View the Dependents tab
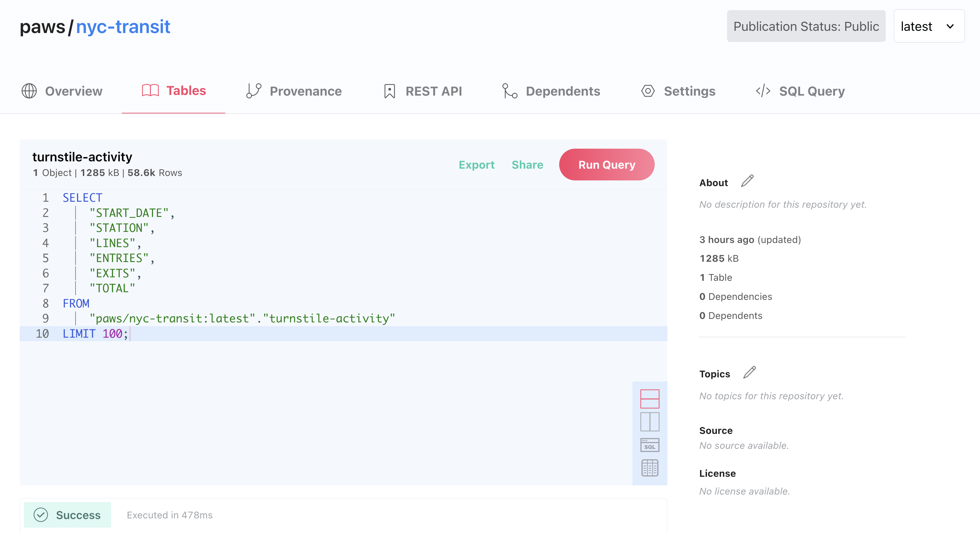The image size is (980, 533). (551, 91)
